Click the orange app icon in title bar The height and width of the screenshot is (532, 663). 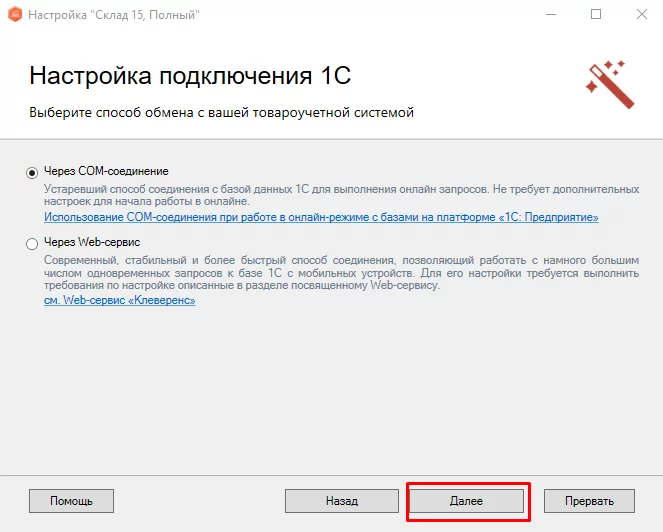[15, 14]
